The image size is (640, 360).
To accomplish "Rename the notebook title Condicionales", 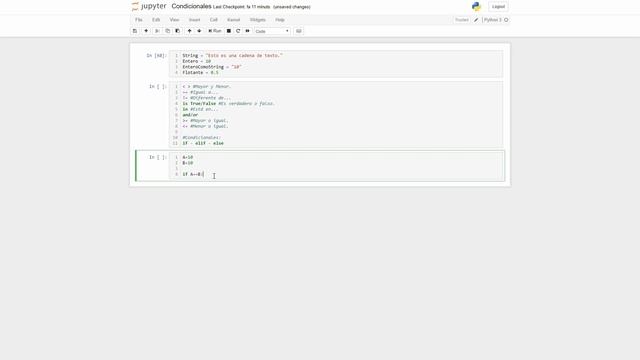I will coord(191,7).
